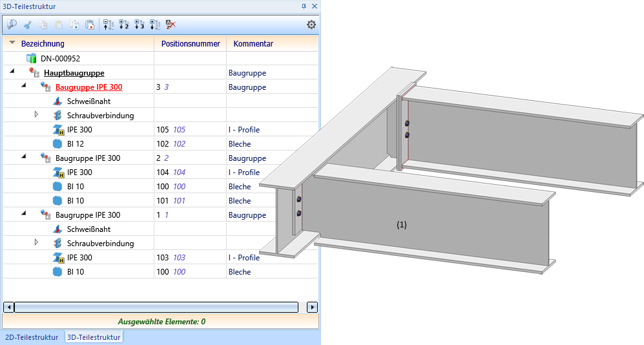Click the (1) label on the 3D beam
This screenshot has width=644, height=345.
pos(402,225)
